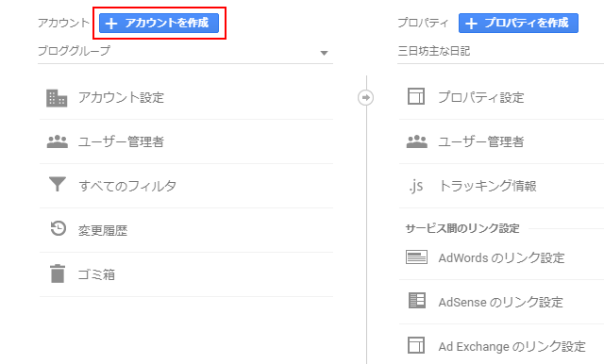This screenshot has width=604, height=364.
Task: Click the アカウントを作成 button
Action: pos(159,23)
